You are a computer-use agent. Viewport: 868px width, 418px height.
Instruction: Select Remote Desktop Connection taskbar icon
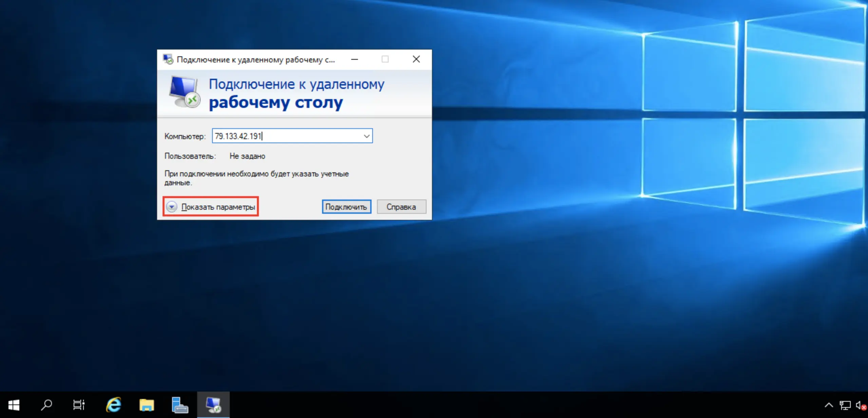coord(213,405)
